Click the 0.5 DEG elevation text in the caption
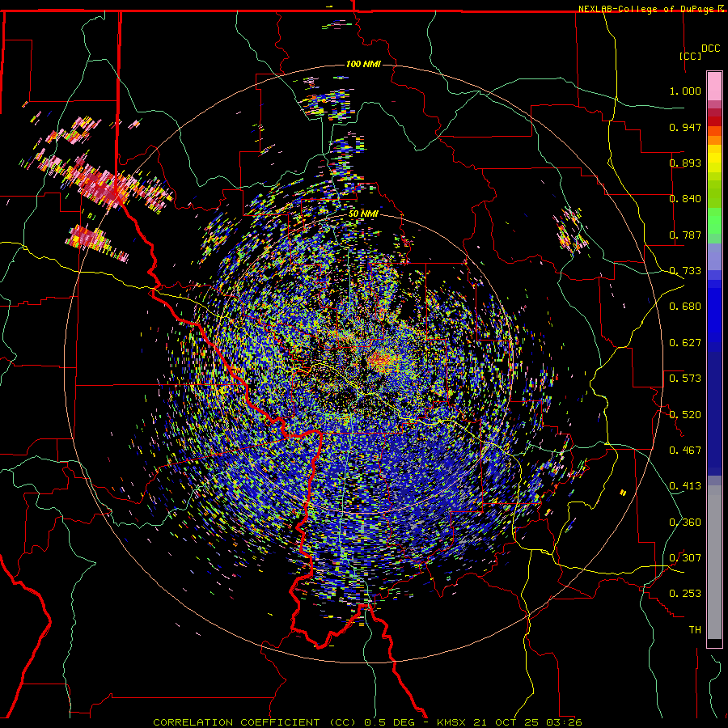The image size is (728, 728). [391, 722]
